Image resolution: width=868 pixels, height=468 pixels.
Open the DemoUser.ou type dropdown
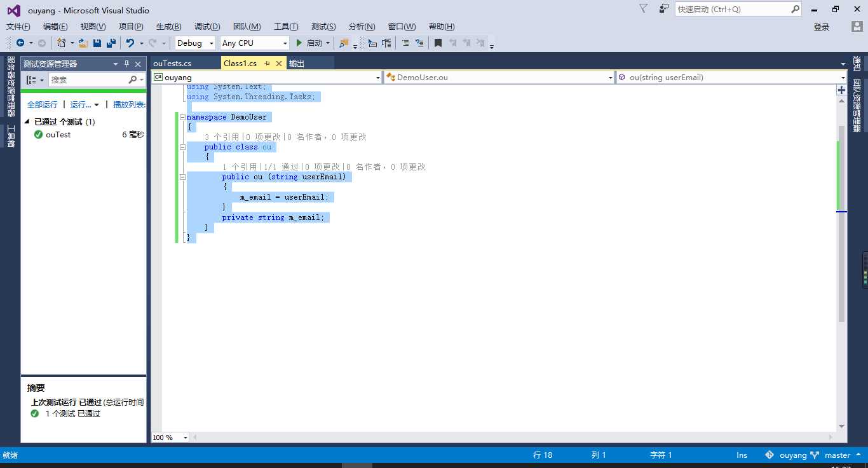click(499, 78)
